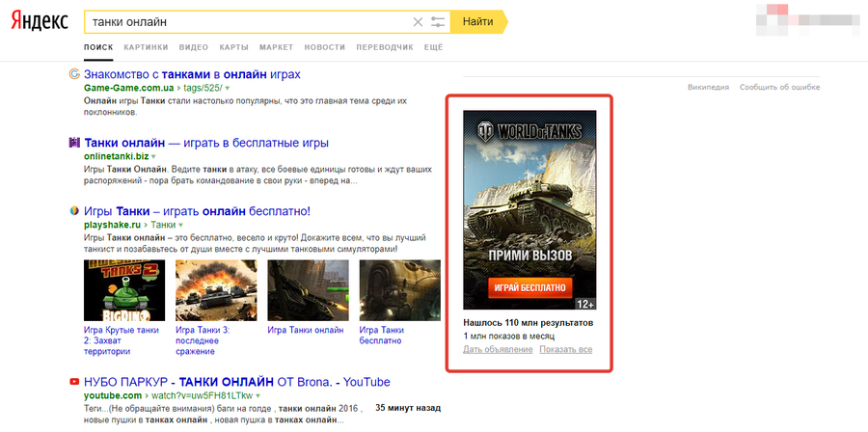
Task: Open the НОВОСТИ tab
Action: (x=324, y=47)
